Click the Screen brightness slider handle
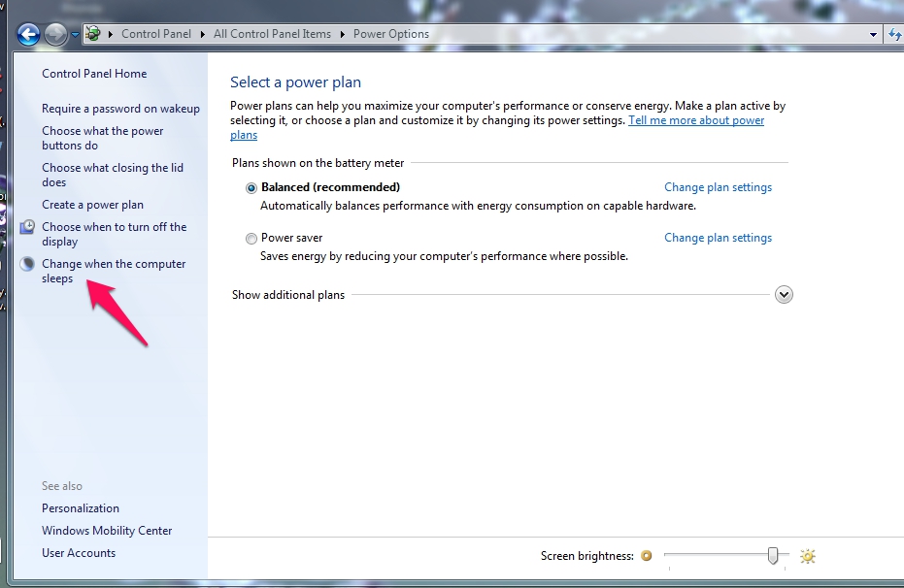This screenshot has height=588, width=904. [x=773, y=556]
